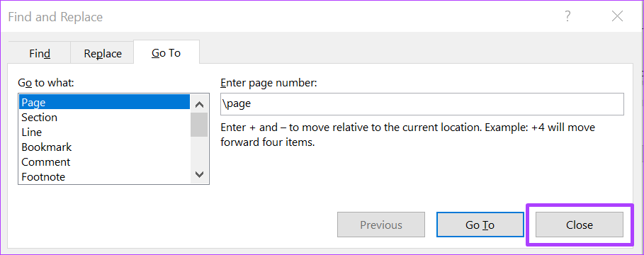Choose Section in the Go to what list
Viewport: 644px width, 255px height.
coord(105,117)
